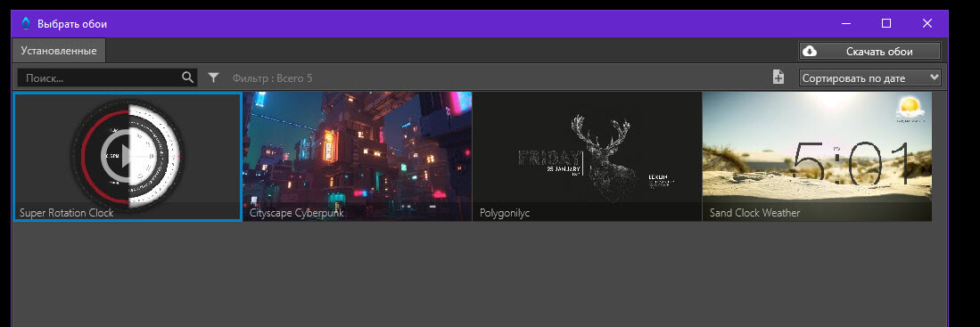Viewport: 980px width, 327px height.
Task: Select the Cityscape Cyberpunk wallpaper thumbnail
Action: tap(357, 156)
